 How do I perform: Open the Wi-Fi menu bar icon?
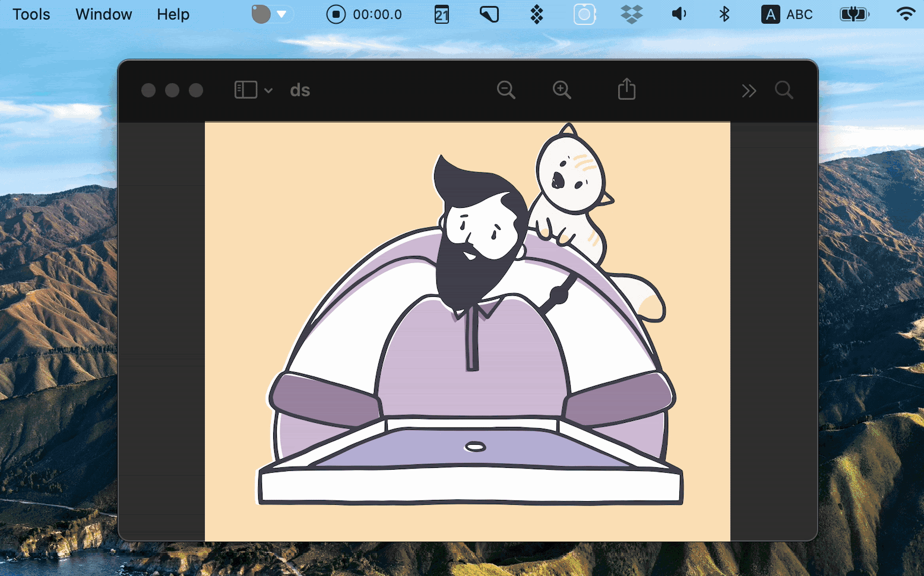(906, 14)
